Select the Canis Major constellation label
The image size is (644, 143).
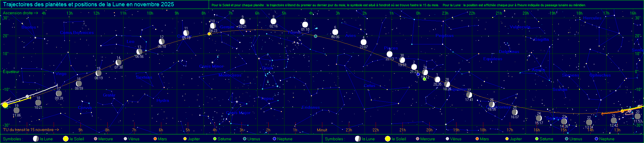238,113
